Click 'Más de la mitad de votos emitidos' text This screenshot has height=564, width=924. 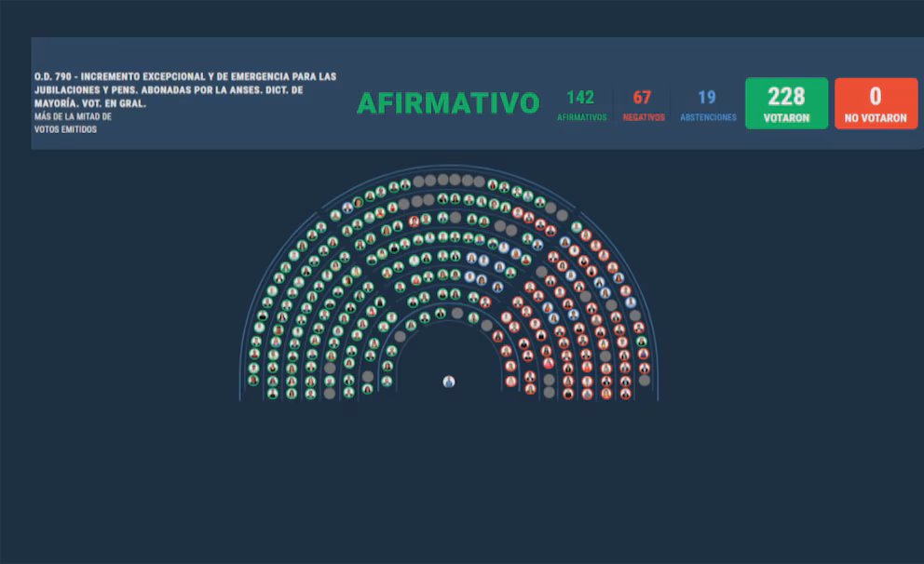[x=73, y=123]
